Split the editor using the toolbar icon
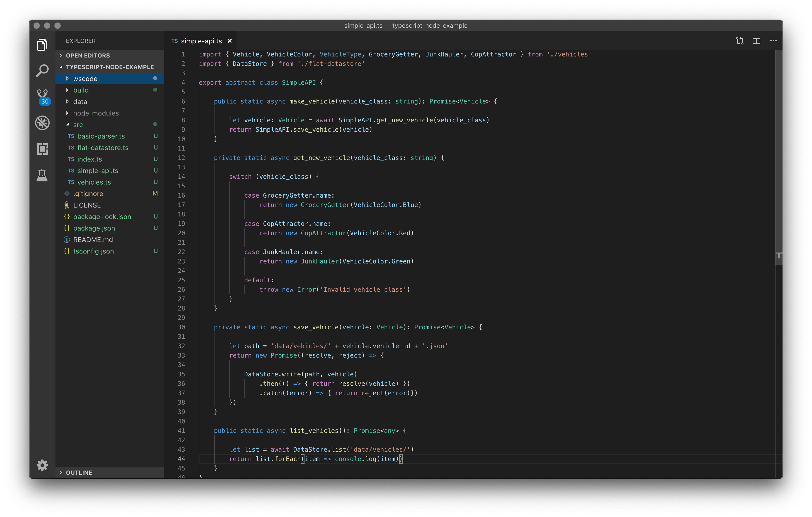Image resolution: width=812 pixels, height=517 pixels. click(756, 41)
